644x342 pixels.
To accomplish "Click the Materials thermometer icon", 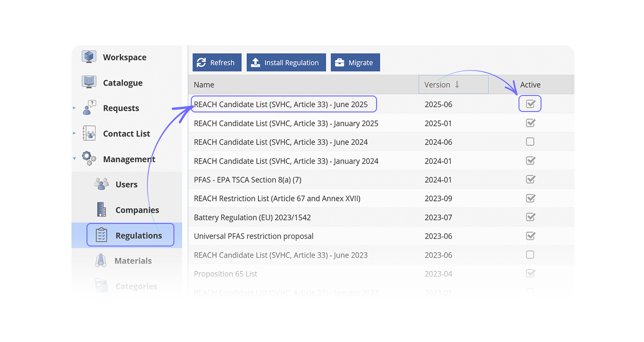I will click(x=101, y=260).
